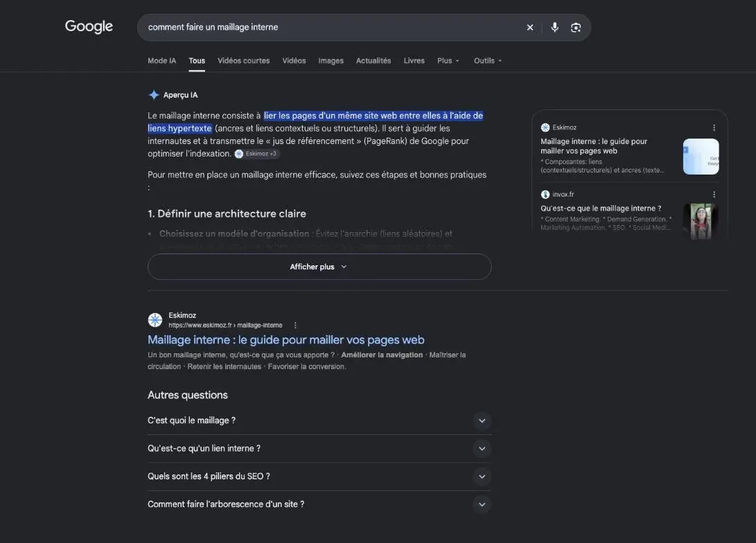Open the Eskimoz source card title link
The image size is (756, 543).
point(594,146)
